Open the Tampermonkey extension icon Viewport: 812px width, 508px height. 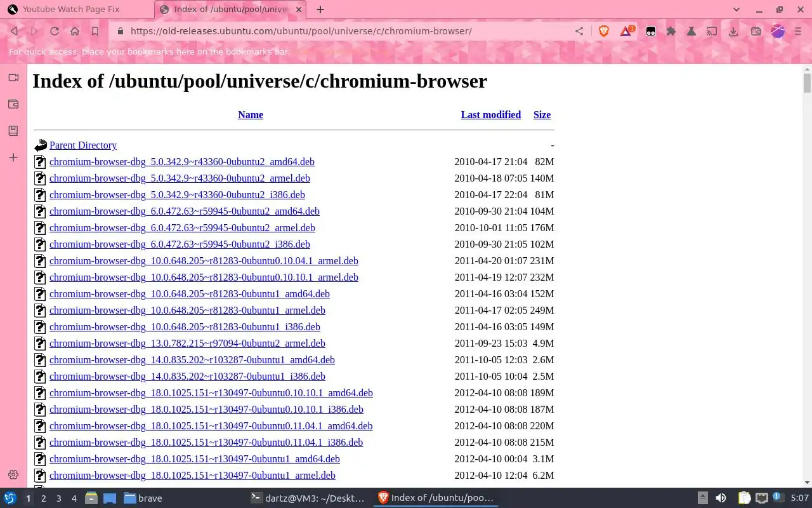coord(651,31)
